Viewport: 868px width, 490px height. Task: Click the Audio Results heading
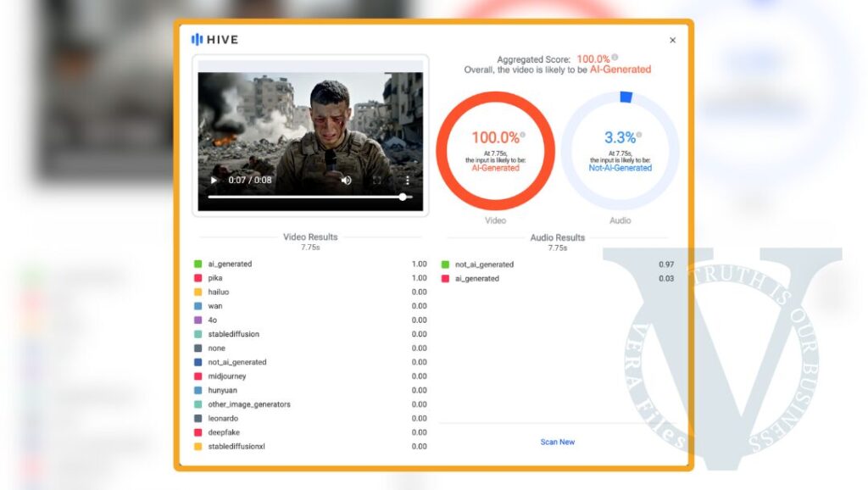tap(558, 237)
